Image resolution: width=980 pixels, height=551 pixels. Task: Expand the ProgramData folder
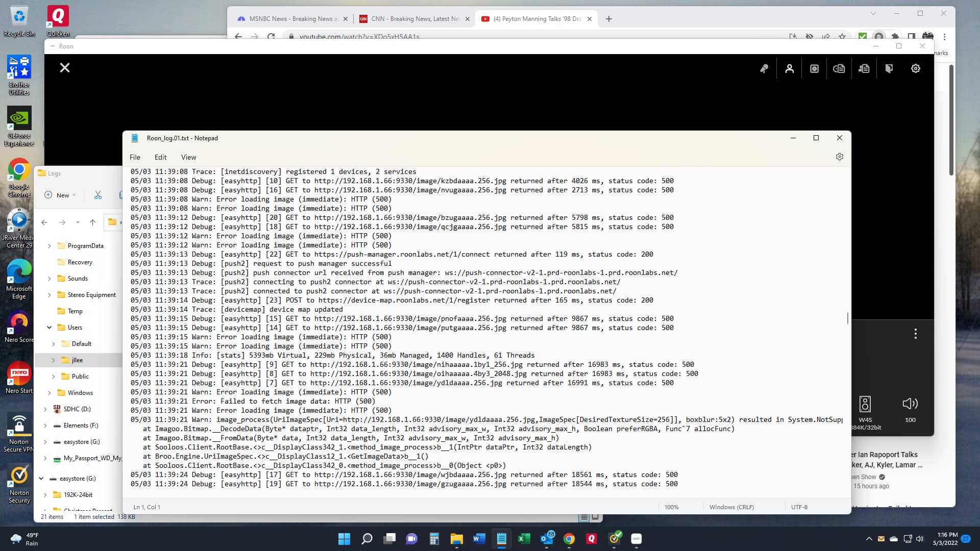49,246
